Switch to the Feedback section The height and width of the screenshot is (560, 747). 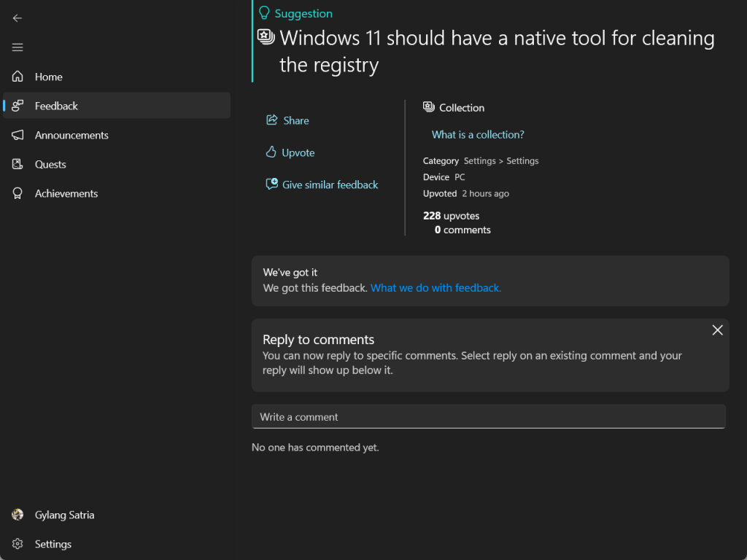55,106
